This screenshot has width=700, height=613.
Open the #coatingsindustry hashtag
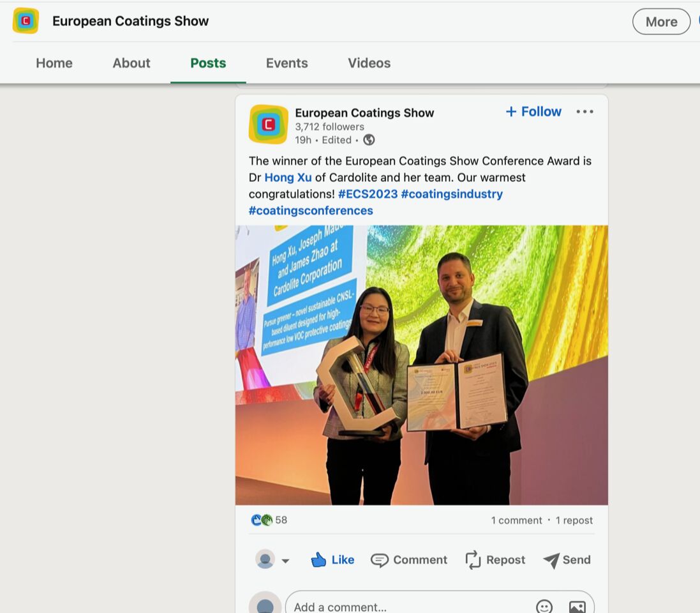(x=452, y=194)
